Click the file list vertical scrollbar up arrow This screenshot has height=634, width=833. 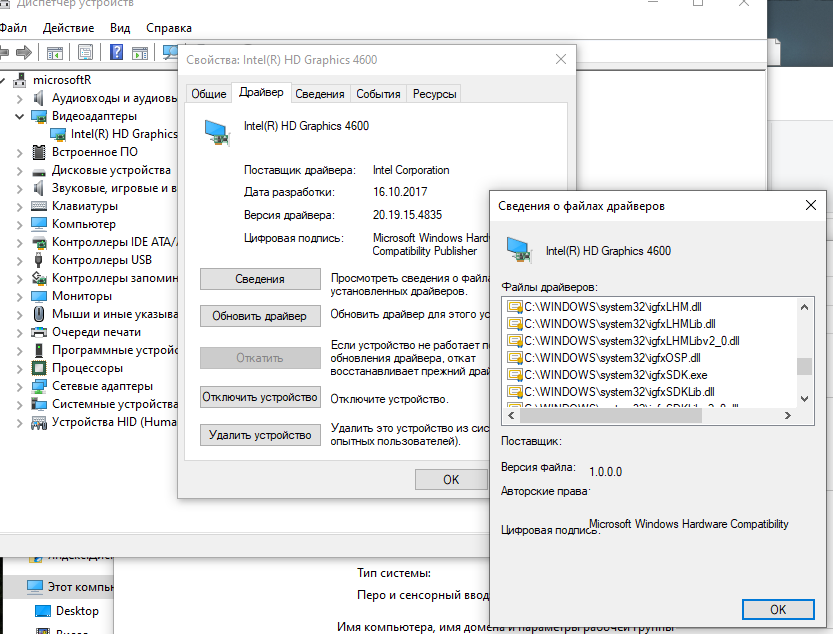[x=804, y=307]
